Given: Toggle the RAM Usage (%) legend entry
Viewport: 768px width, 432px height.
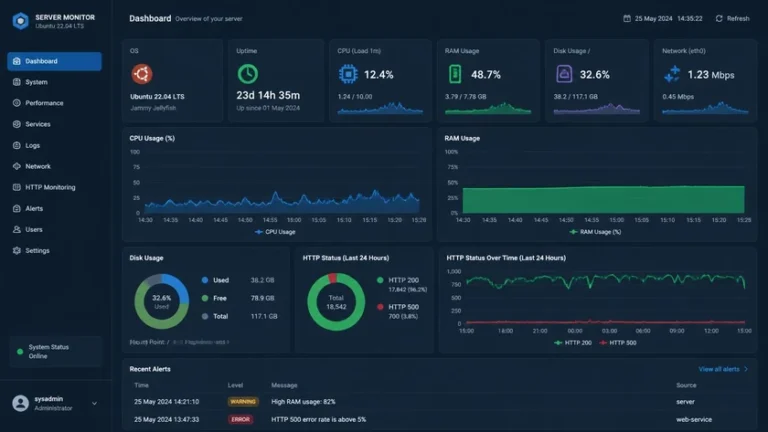Looking at the screenshot, I should pyautogui.click(x=595, y=232).
